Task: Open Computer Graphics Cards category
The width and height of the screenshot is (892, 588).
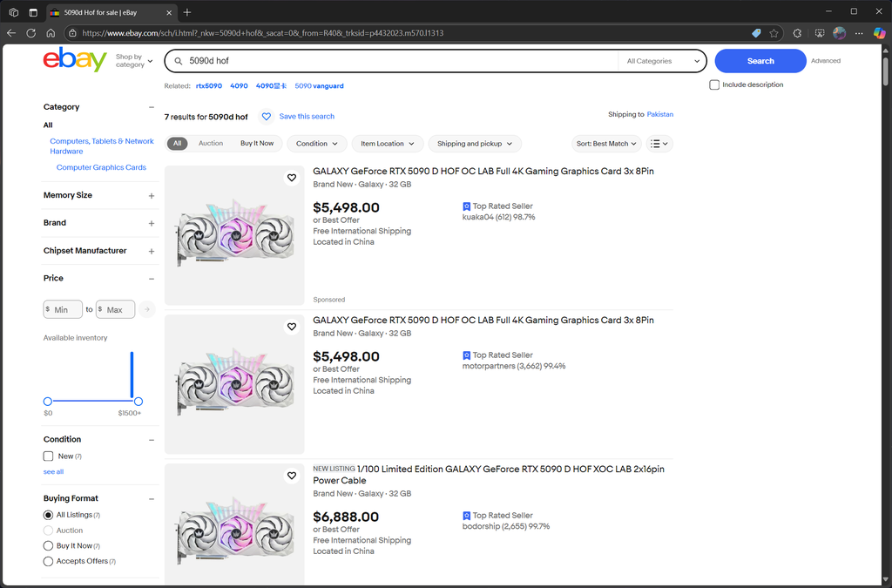Action: 101,167
